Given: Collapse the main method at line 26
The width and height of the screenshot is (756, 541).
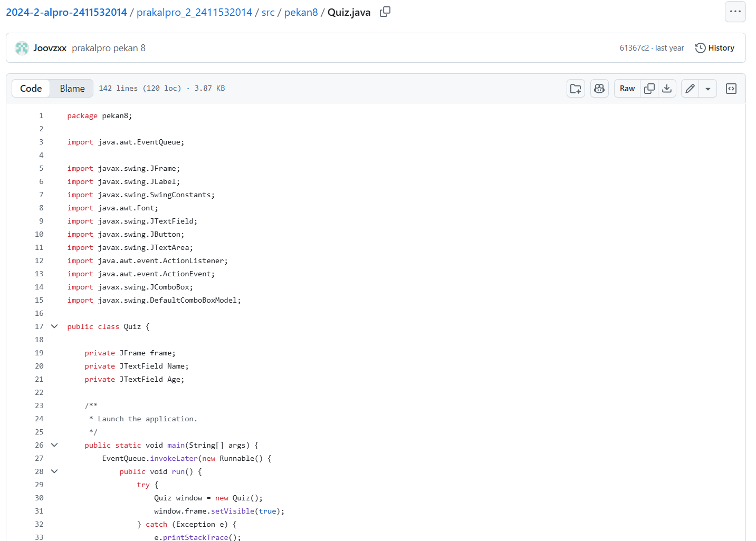Looking at the screenshot, I should tap(54, 445).
